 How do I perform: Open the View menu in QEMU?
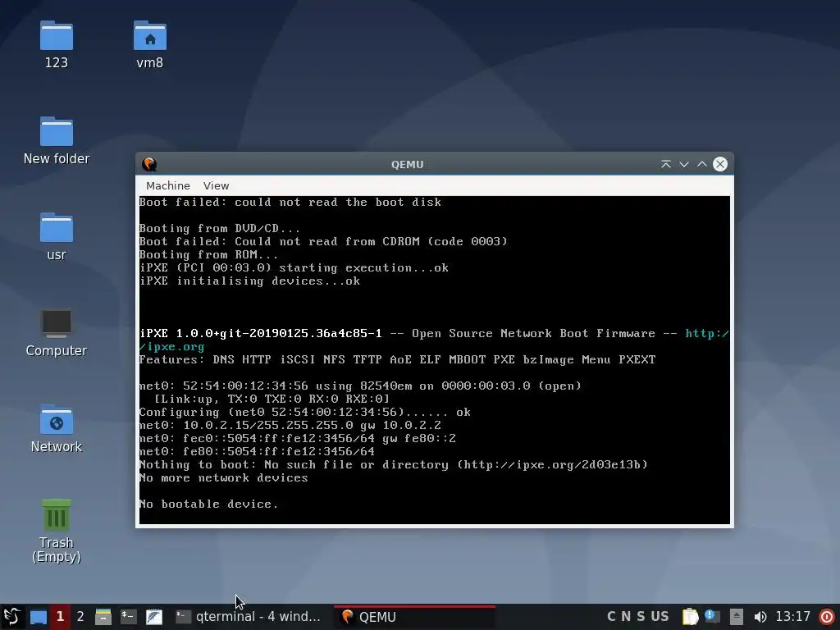pos(216,185)
